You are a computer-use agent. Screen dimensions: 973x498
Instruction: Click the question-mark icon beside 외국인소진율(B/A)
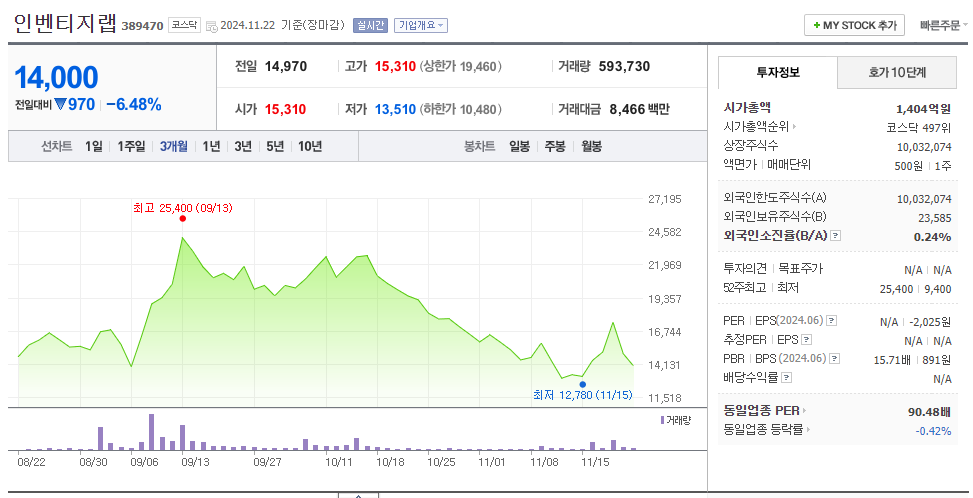[x=836, y=236]
